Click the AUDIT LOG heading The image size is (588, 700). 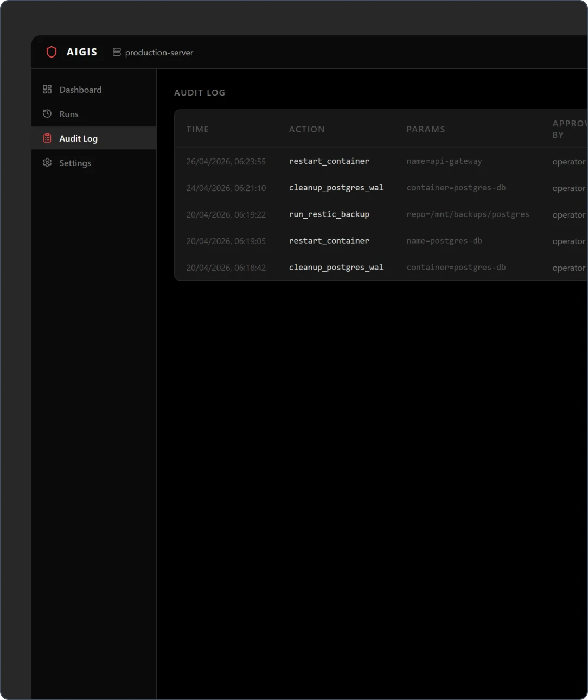(x=200, y=93)
